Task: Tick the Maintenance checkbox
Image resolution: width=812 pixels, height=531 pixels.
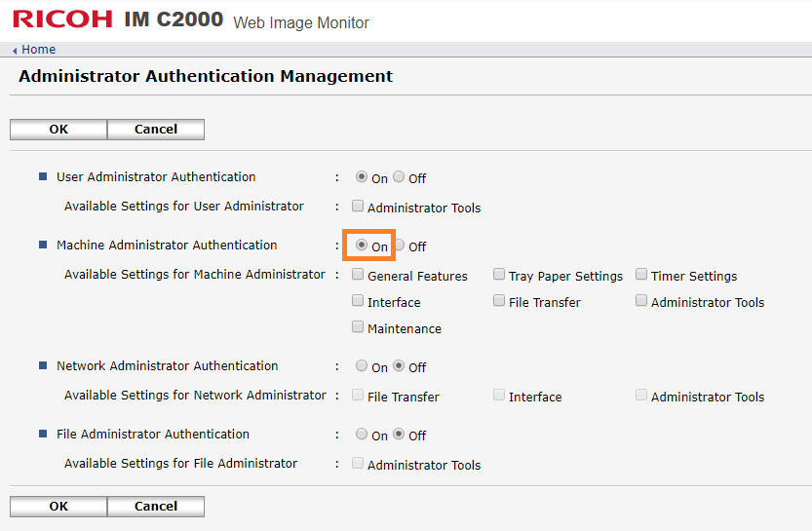Action: coord(358,327)
